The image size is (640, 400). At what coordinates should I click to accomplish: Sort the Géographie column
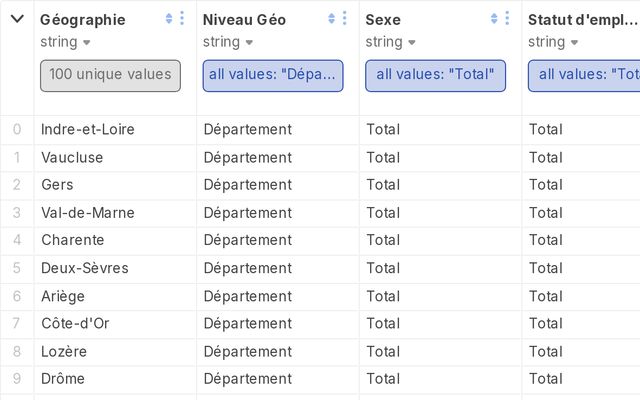coord(169,19)
